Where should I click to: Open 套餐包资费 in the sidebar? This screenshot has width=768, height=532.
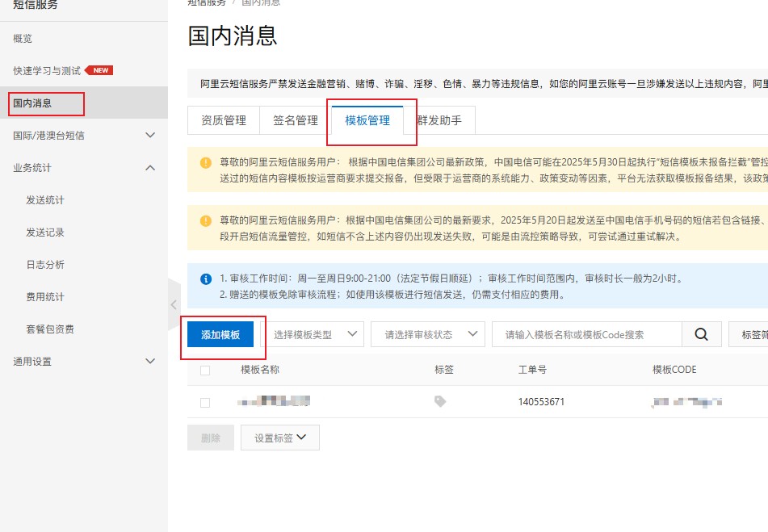(50, 329)
